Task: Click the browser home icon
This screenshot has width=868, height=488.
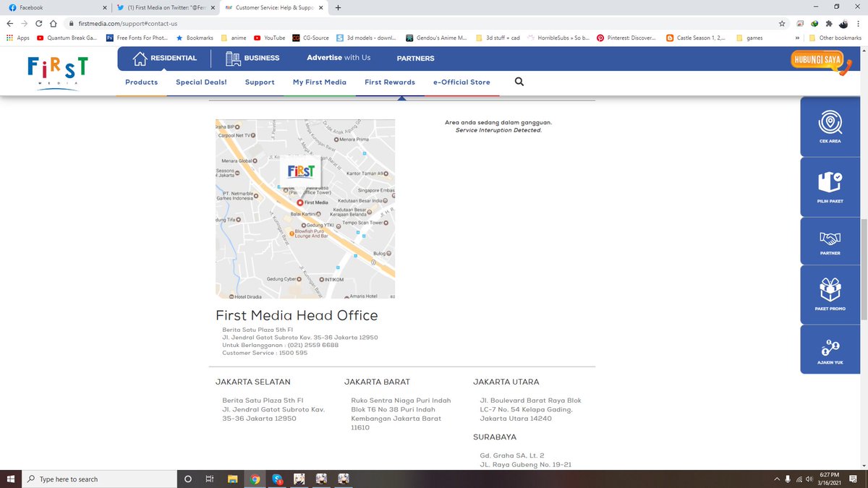Action: [x=54, y=23]
